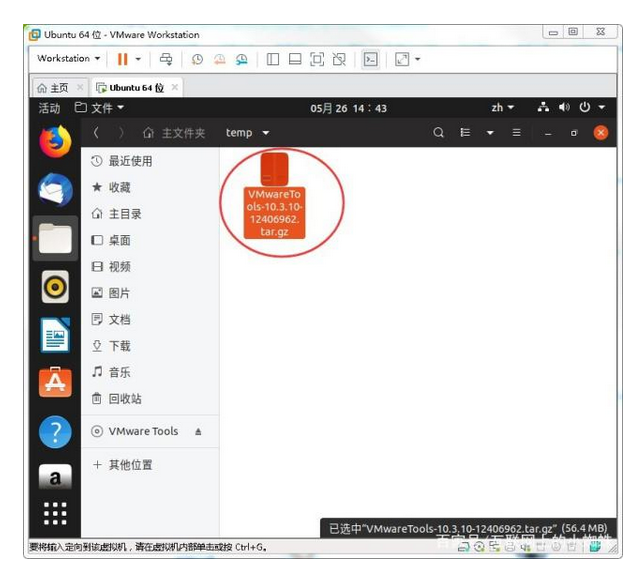Search files with the magnifier icon
Image resolution: width=640 pixels, height=567 pixels.
[438, 133]
